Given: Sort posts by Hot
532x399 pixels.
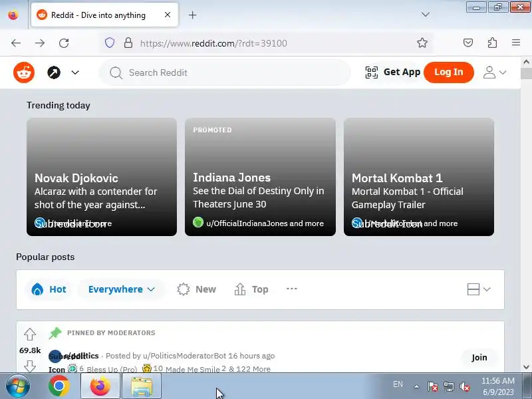Looking at the screenshot, I should [x=49, y=289].
